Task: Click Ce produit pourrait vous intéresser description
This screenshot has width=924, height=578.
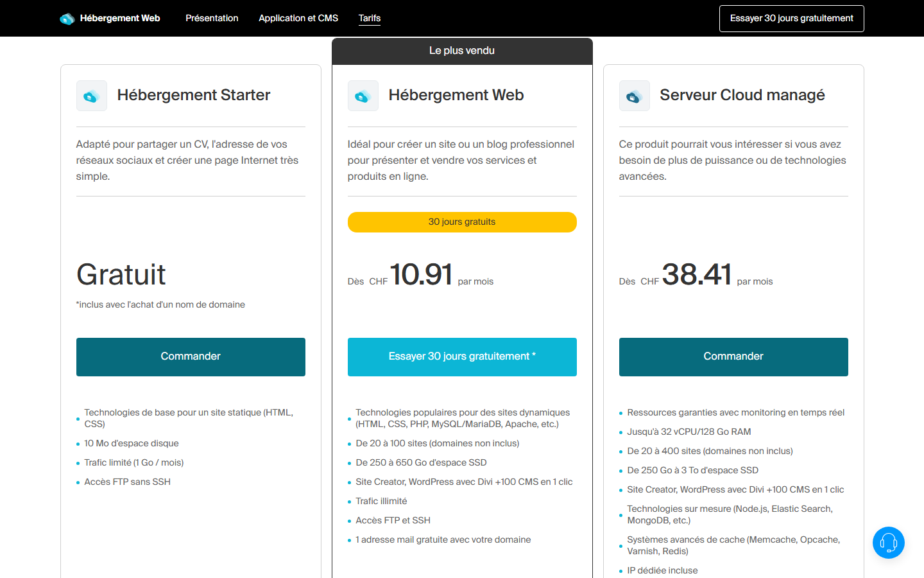Action: (733, 161)
